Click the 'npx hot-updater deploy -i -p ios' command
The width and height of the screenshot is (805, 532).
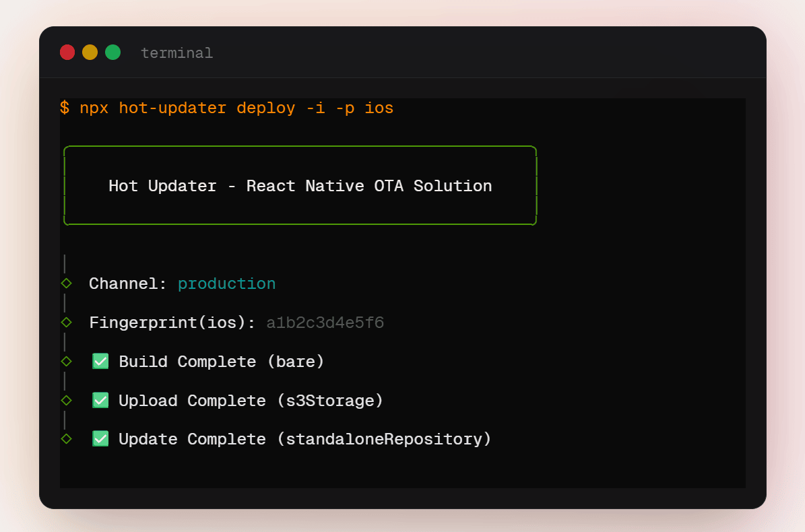point(236,108)
